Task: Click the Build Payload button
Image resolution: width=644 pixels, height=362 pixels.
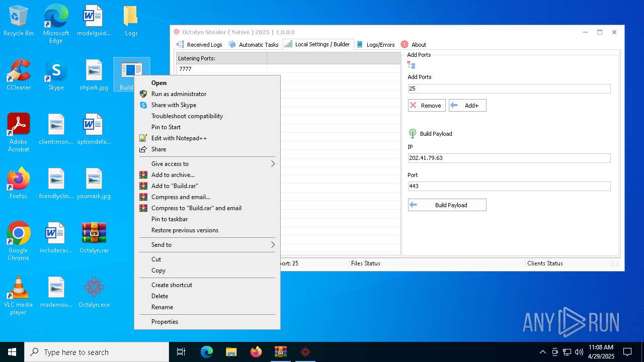Action: tap(447, 205)
